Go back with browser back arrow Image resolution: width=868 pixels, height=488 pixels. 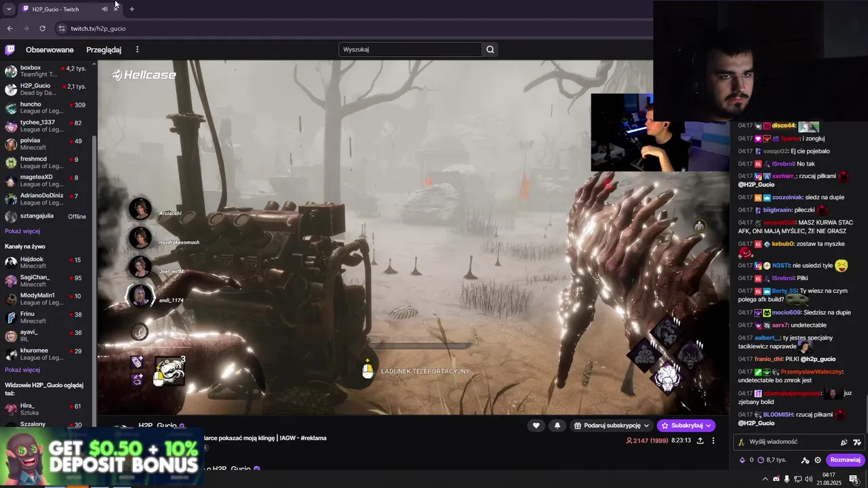[9, 28]
